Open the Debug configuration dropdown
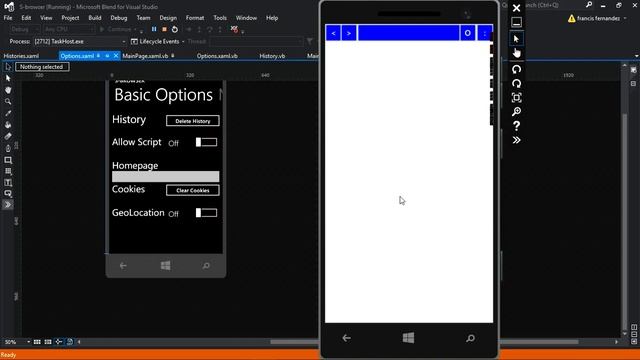Screen dimensions: 640x360 click(24, 29)
